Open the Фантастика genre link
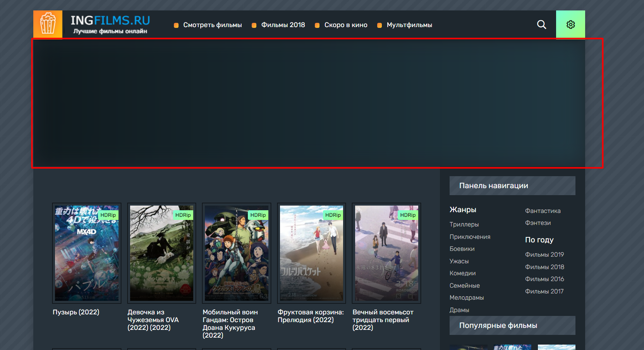 tap(543, 211)
